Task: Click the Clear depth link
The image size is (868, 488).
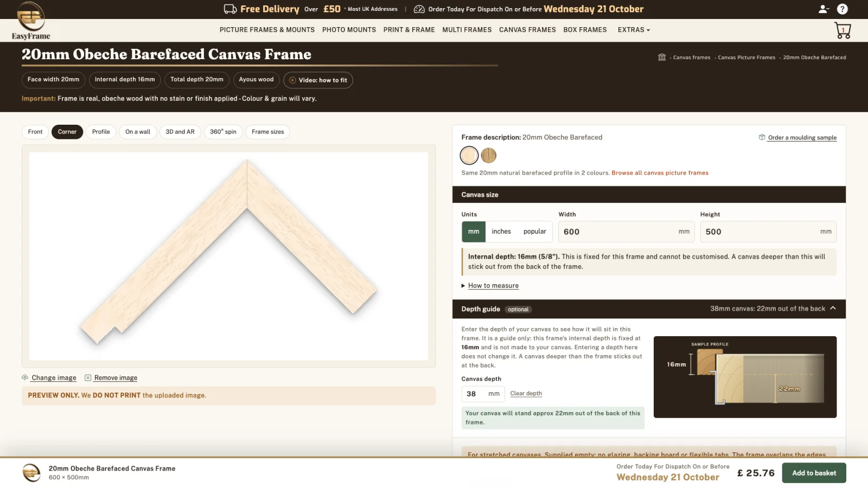Action: tap(526, 394)
